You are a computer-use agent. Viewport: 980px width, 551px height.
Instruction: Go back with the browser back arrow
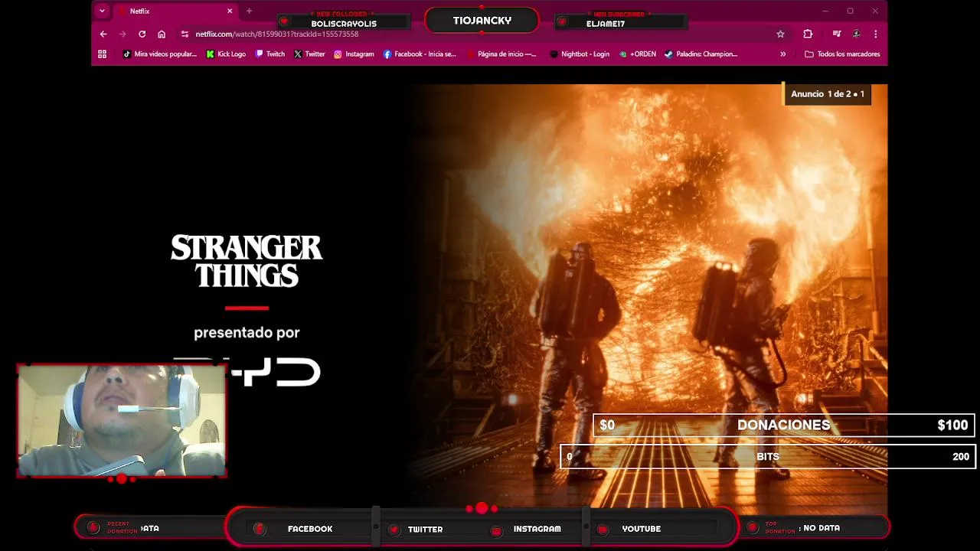click(x=103, y=34)
